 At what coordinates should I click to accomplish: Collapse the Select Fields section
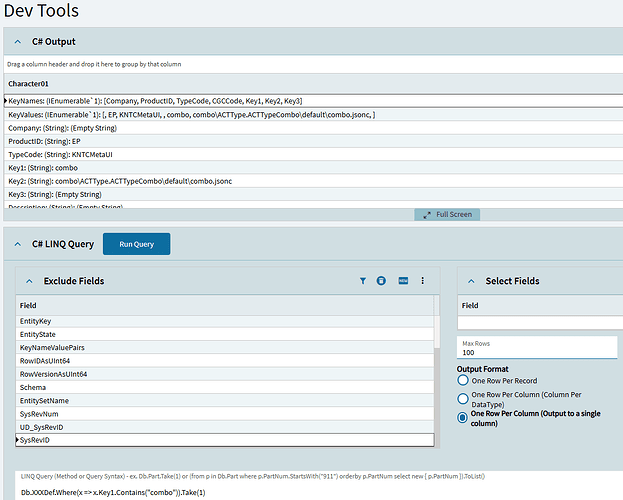point(471,281)
